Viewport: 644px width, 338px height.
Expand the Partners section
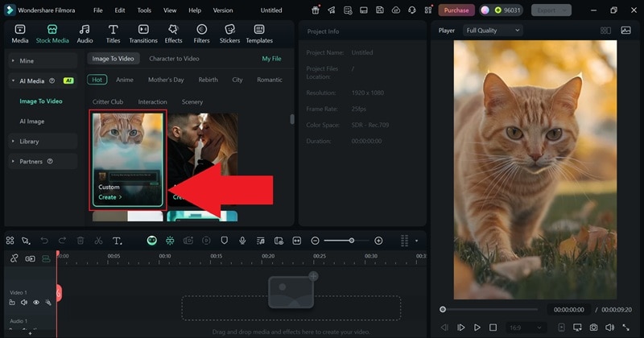tap(43, 162)
